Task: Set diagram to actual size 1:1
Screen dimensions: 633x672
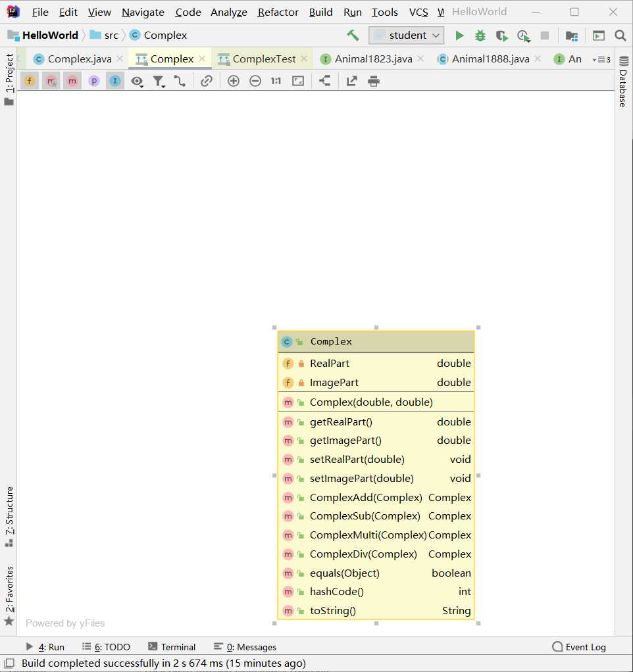Action: (276, 81)
